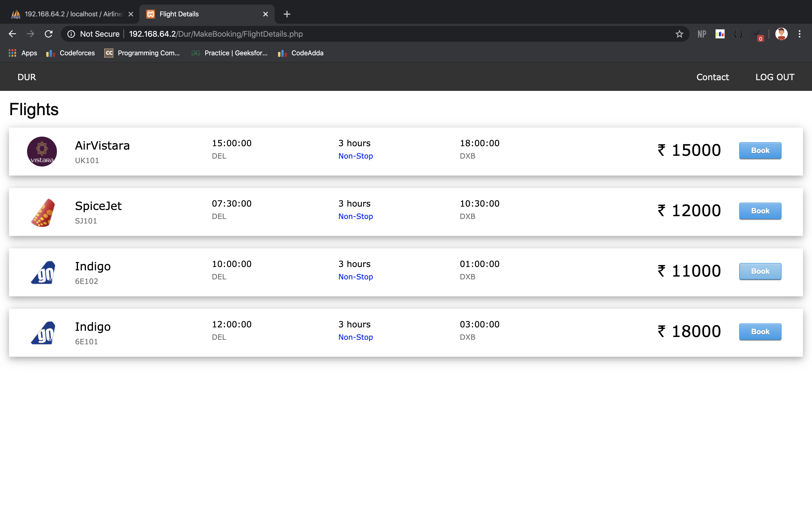This screenshot has width=812, height=508.
Task: Open a new browser tab
Action: pos(287,14)
